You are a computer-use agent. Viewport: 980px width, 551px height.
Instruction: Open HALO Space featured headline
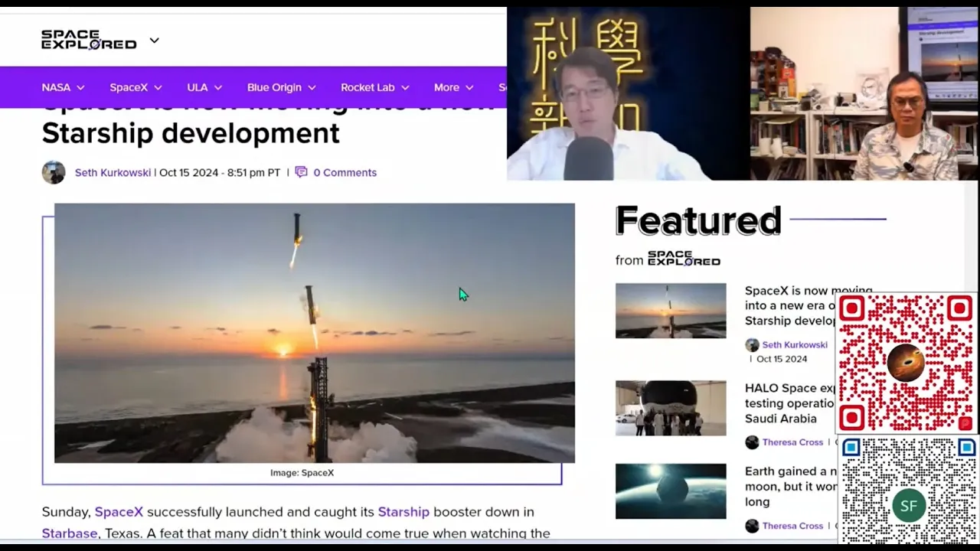click(x=791, y=403)
